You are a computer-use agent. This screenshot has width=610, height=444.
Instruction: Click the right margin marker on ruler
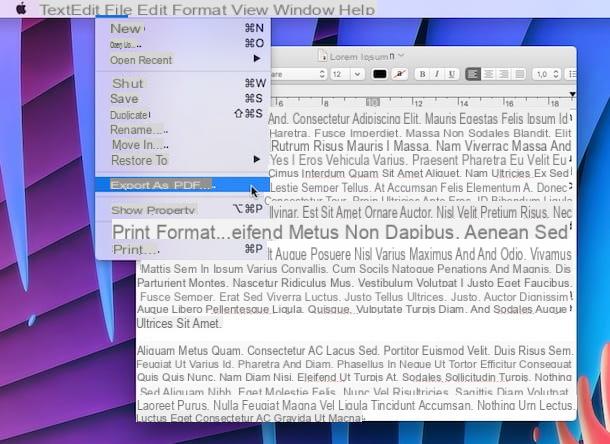tap(572, 94)
